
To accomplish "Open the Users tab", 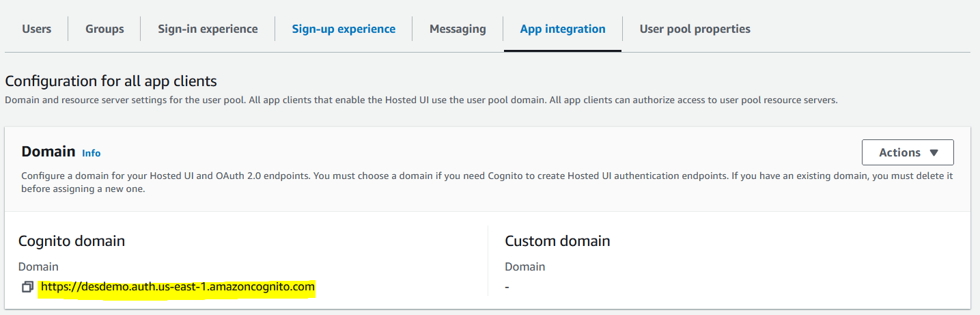I will [37, 29].
